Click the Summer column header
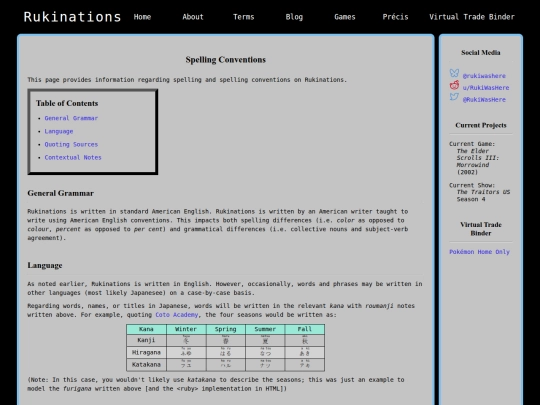Viewport: 540px width, 405px height. click(265, 329)
